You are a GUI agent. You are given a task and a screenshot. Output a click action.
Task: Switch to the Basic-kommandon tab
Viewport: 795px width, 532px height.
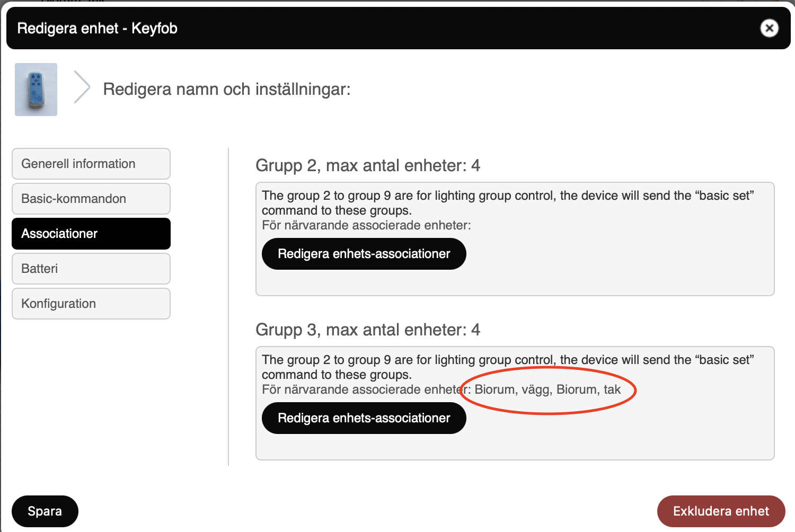[x=91, y=199]
